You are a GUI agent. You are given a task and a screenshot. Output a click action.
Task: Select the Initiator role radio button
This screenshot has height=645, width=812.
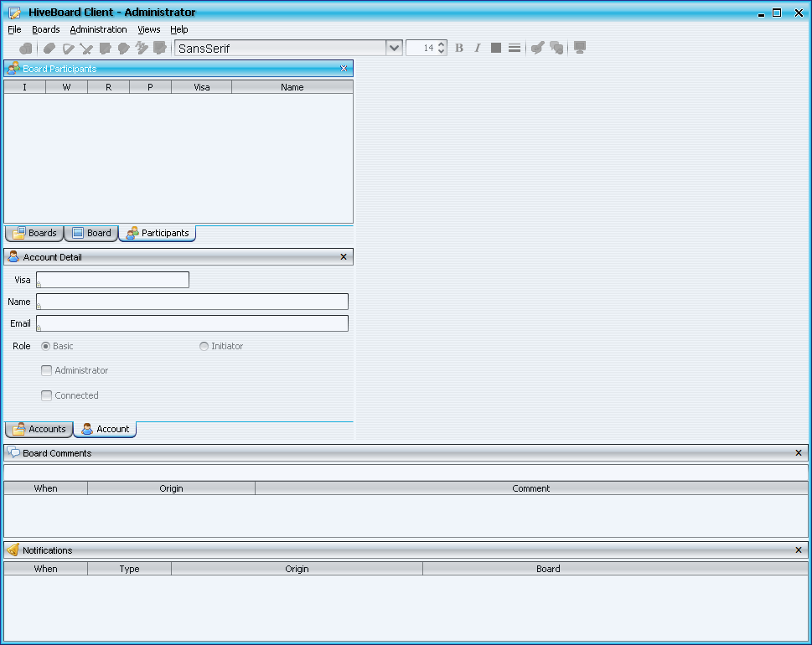[204, 347]
